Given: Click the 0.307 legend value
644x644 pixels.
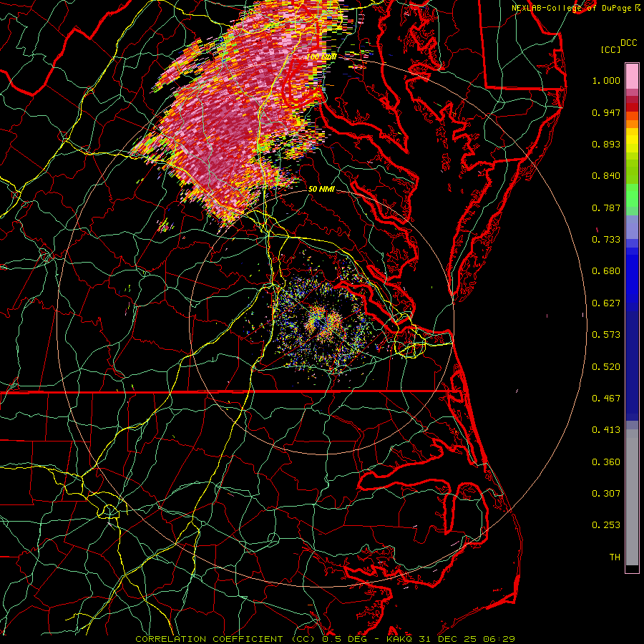Looking at the screenshot, I should click(606, 494).
